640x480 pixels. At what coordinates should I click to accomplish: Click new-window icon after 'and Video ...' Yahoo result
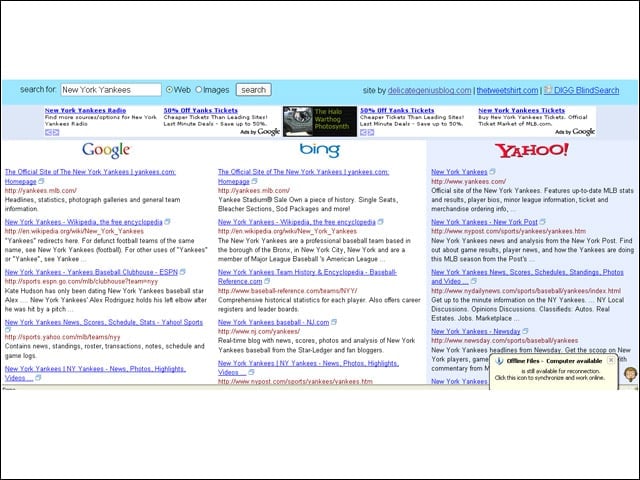[x=473, y=281]
